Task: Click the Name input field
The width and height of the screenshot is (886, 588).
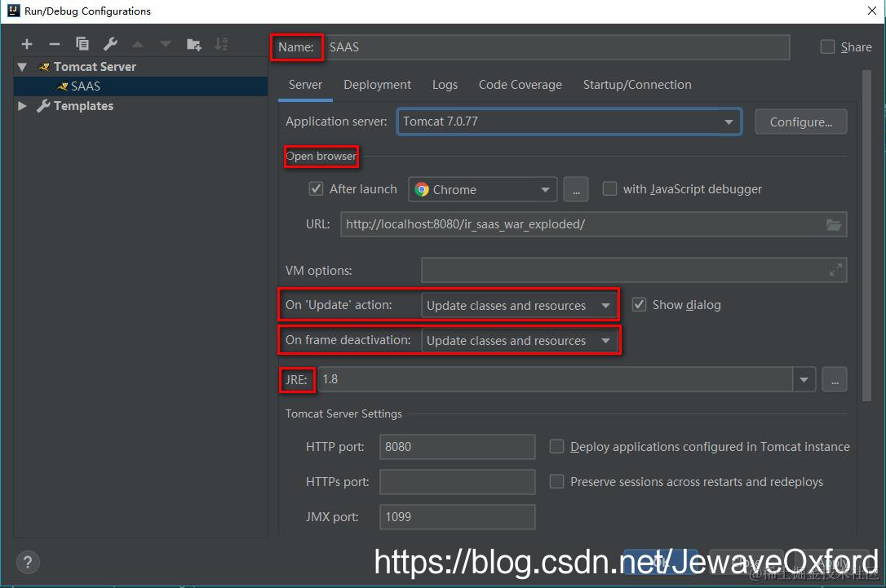Action: pyautogui.click(x=556, y=46)
